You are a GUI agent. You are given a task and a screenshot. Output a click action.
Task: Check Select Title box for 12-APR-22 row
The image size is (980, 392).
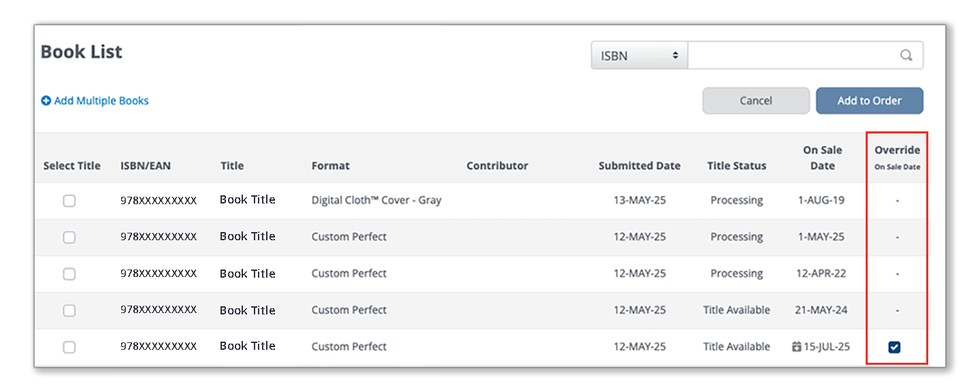[69, 274]
